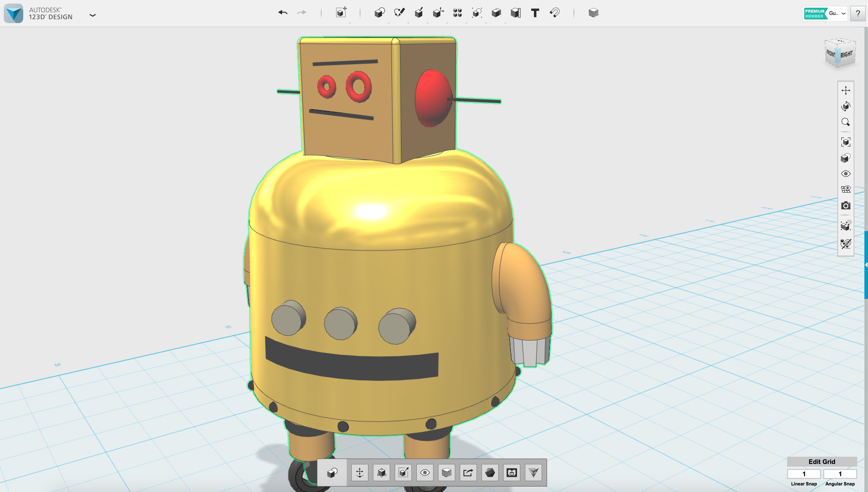Image resolution: width=868 pixels, height=492 pixels.
Task: Expand the 123D Design application menu chevron
Action: coord(92,15)
